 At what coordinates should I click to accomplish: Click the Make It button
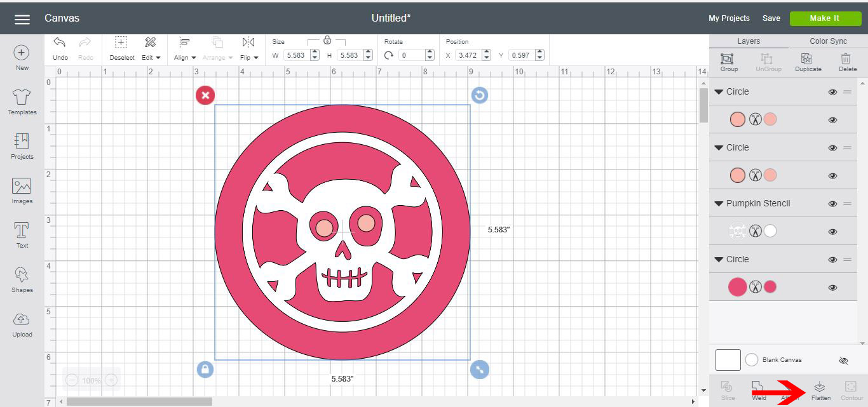[x=825, y=18]
